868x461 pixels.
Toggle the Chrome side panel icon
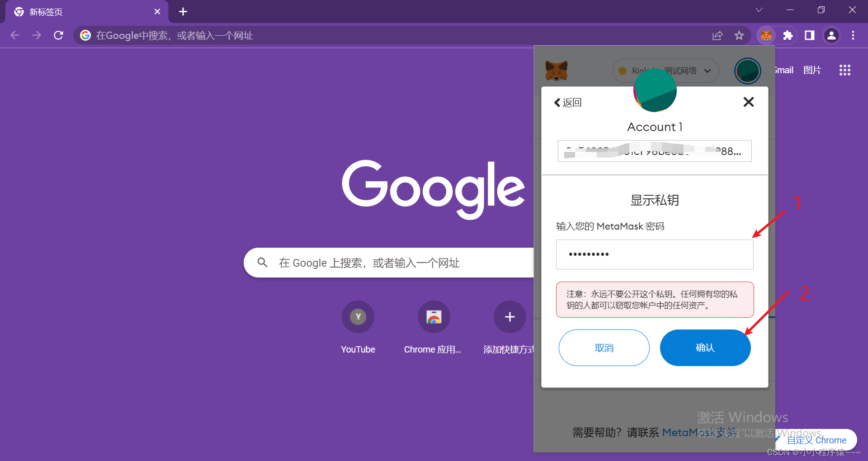click(810, 35)
